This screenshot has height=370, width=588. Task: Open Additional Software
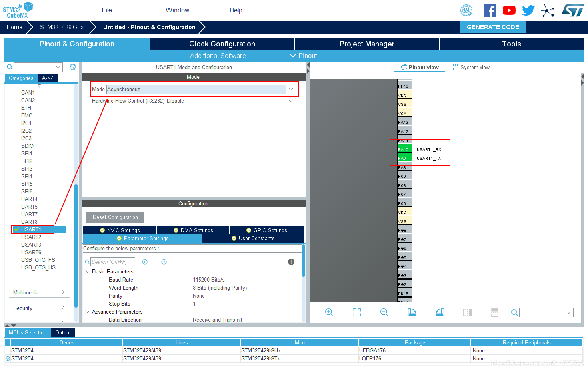[x=218, y=56]
